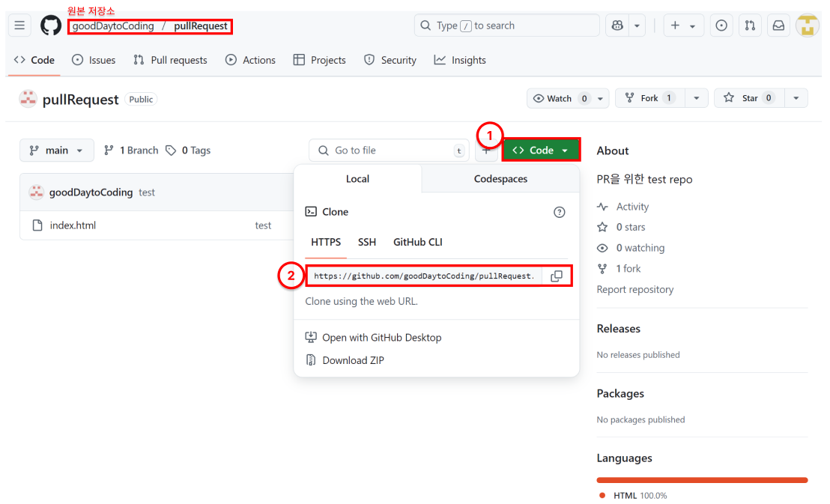Screen dimensions: 830x504
Task: Toggle the green Code dropdown button
Action: (540, 151)
